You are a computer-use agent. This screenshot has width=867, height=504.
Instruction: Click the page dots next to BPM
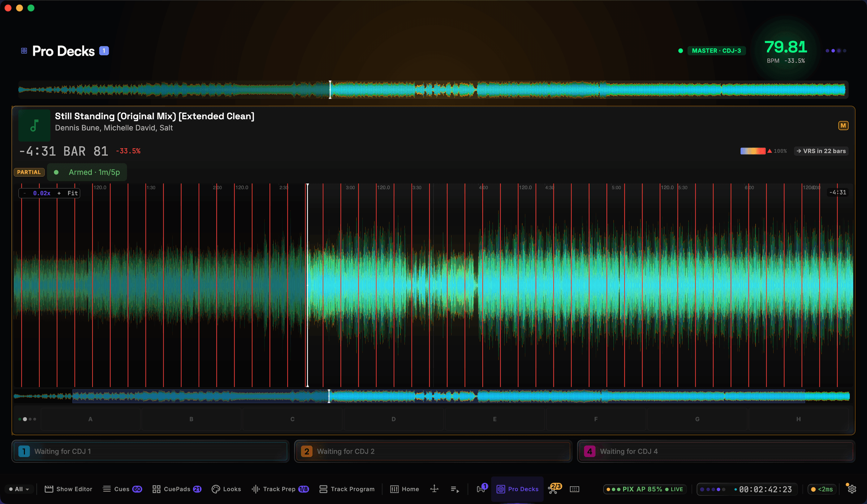[x=836, y=51]
